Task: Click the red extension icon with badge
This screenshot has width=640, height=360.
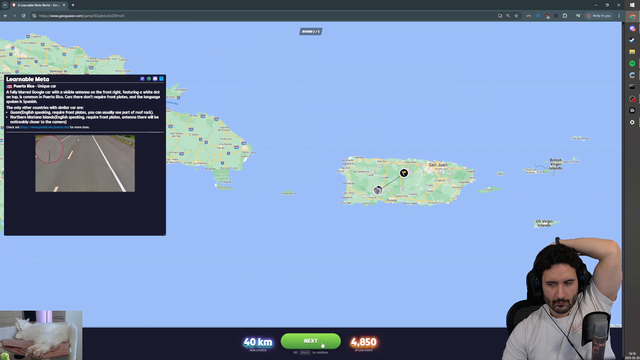Action: [x=547, y=16]
